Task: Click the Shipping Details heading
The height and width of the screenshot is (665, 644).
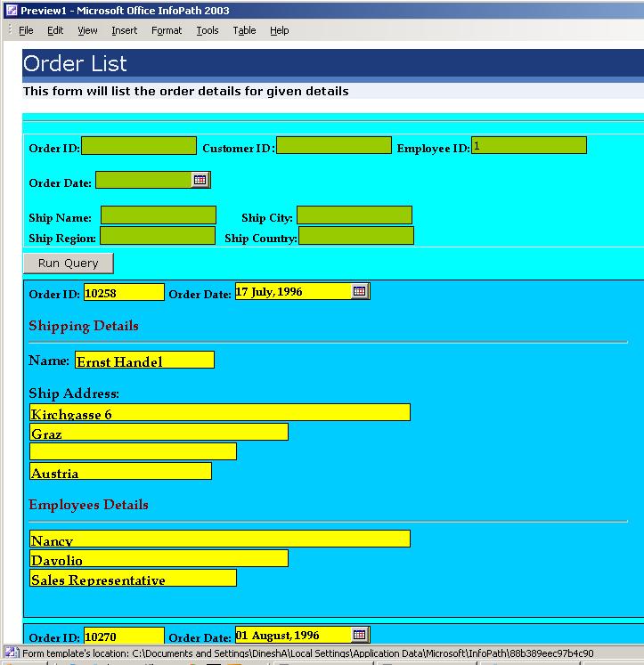Action: (84, 326)
